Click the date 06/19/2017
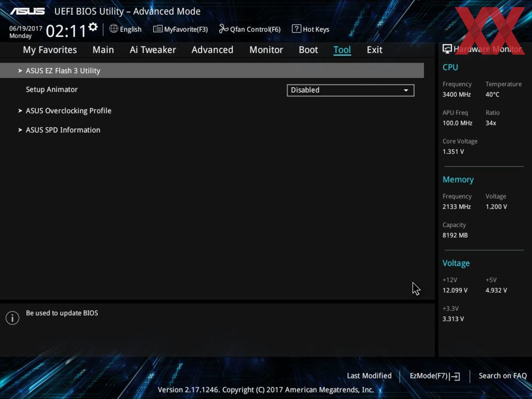532x399 pixels. [x=26, y=29]
